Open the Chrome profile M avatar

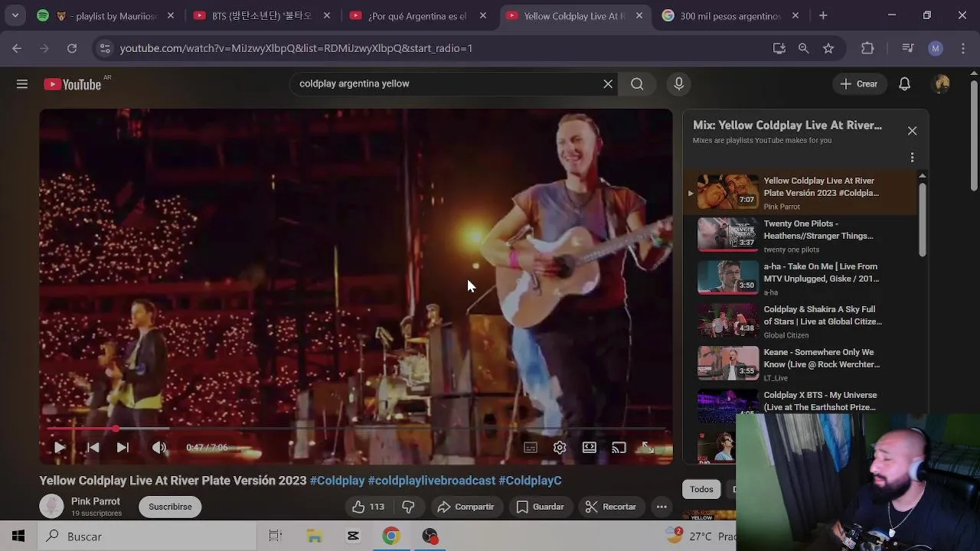[x=935, y=48]
